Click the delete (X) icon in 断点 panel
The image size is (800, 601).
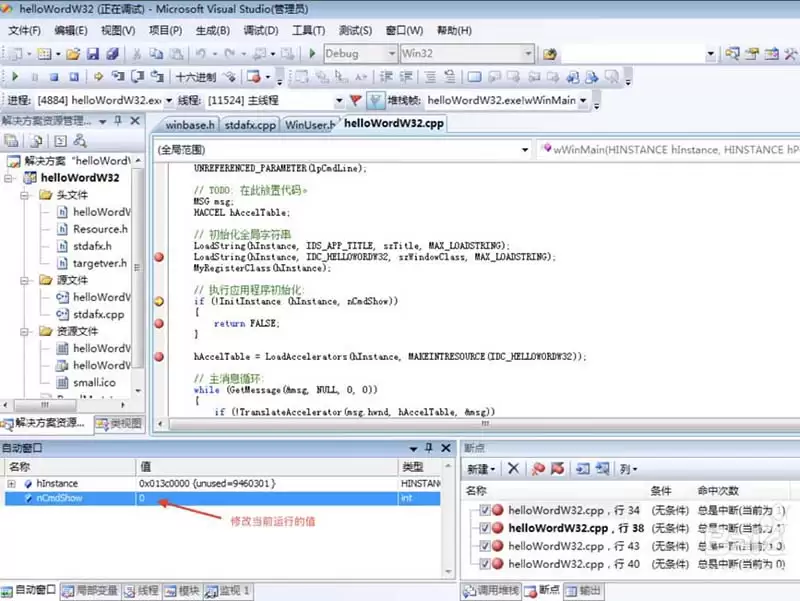coord(512,470)
